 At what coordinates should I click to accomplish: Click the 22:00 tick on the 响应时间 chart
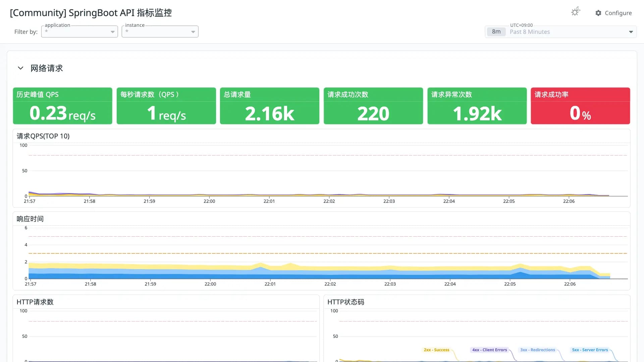tap(210, 284)
